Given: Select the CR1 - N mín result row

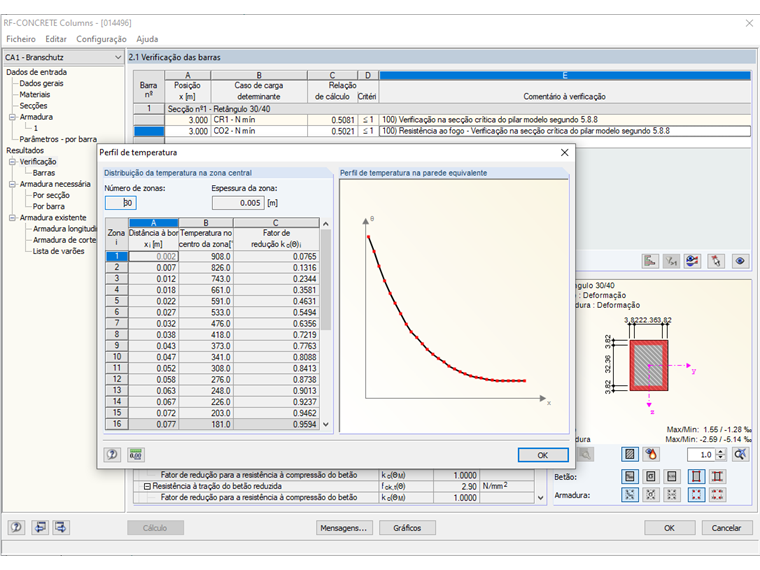Looking at the screenshot, I should 442,120.
